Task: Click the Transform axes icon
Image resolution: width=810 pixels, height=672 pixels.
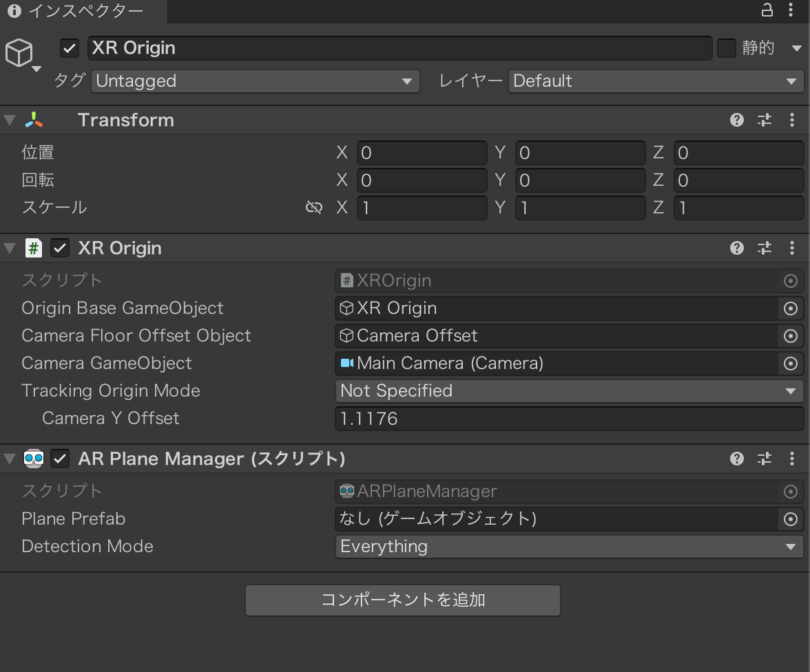Action: pos(34,120)
